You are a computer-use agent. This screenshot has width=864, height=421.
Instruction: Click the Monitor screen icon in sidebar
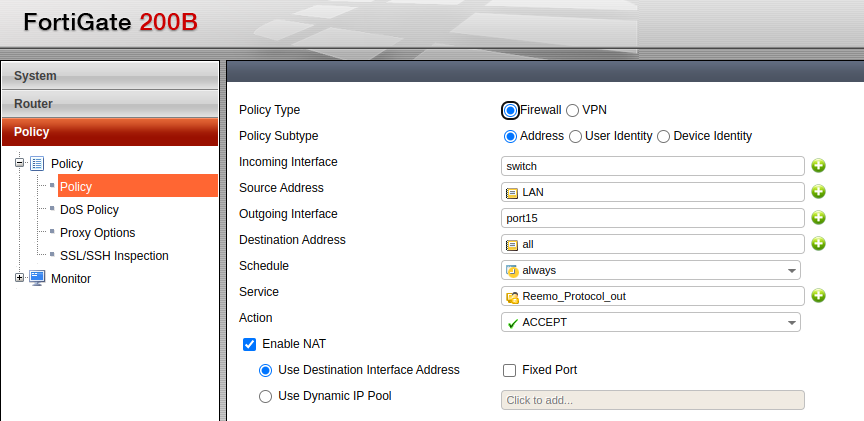(x=37, y=278)
